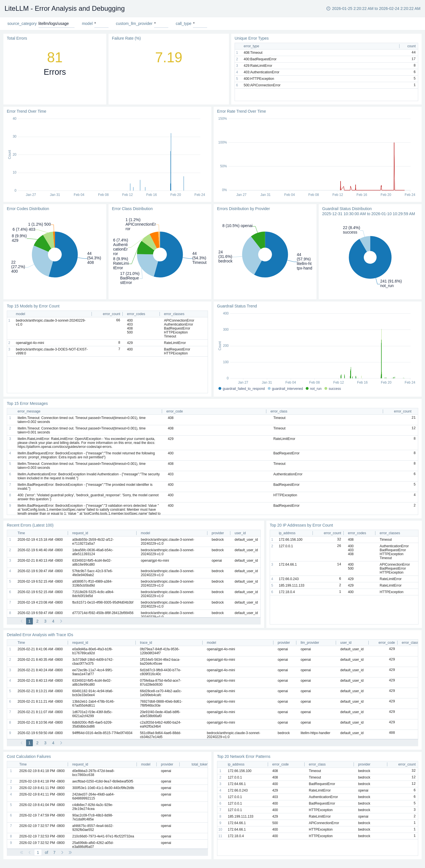This screenshot has width=425, height=868.
Task: Click the guardrail_failed_to_respond legend dot
Action: (220, 388)
